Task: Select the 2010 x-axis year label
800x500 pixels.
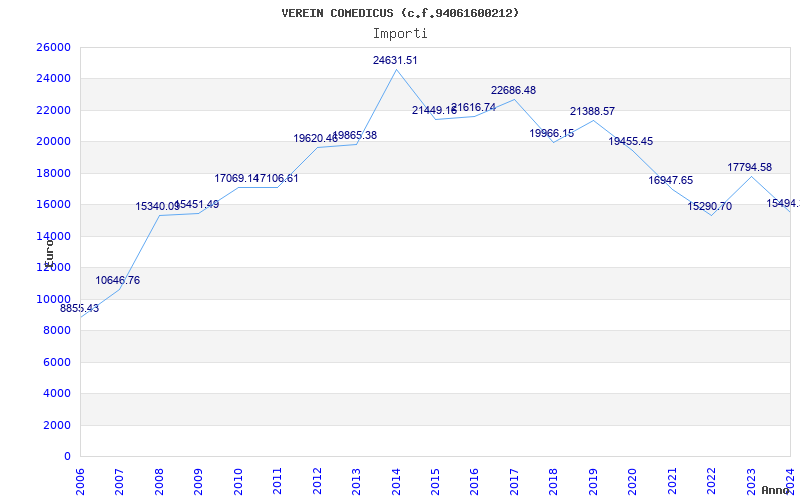Action: [238, 482]
